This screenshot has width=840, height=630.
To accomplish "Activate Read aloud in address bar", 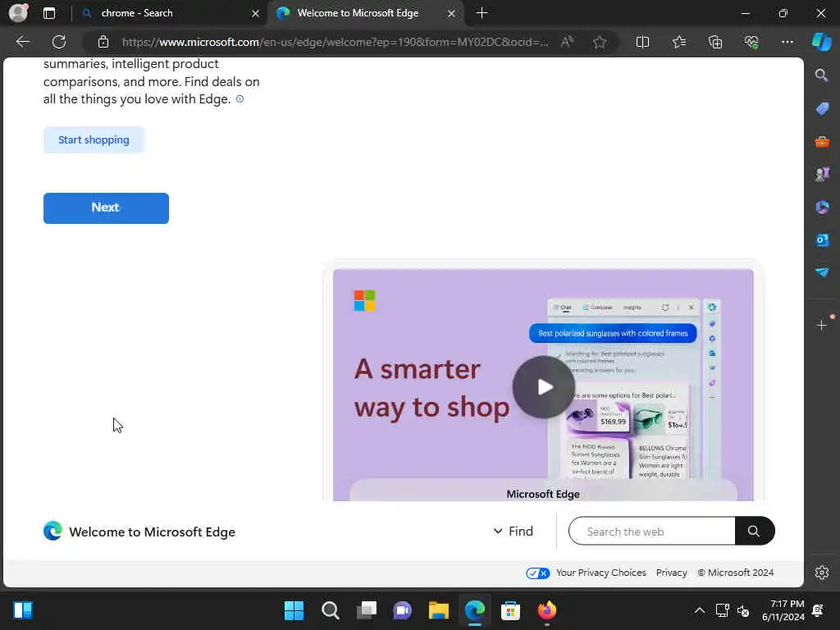I will (x=567, y=42).
